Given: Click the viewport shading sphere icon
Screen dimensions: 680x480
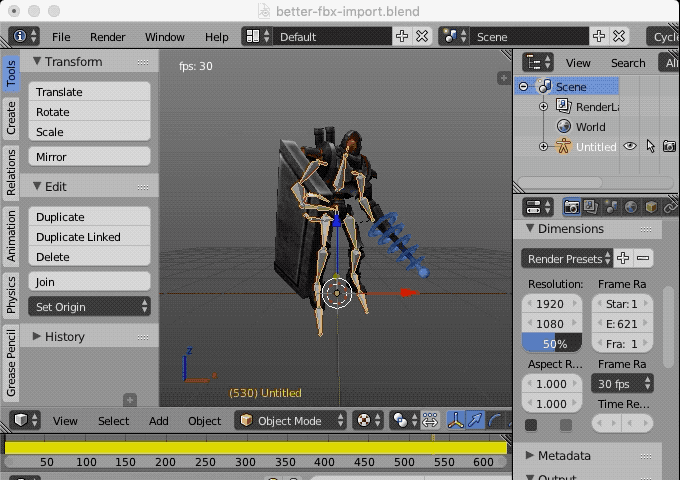Looking at the screenshot, I should pyautogui.click(x=365, y=421).
